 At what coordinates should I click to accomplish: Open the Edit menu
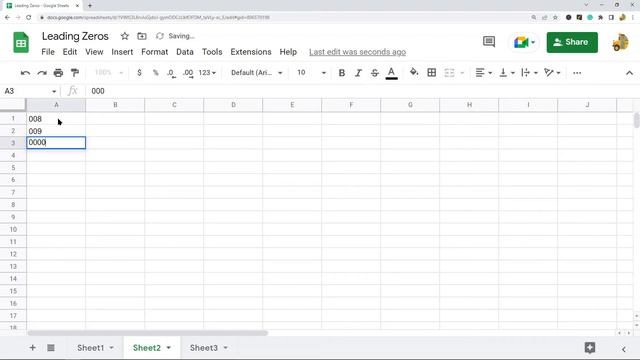pyautogui.click(x=70, y=52)
